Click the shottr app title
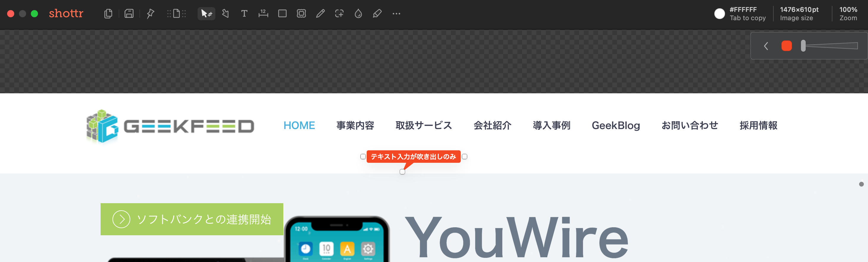The height and width of the screenshot is (262, 868). tap(66, 13)
